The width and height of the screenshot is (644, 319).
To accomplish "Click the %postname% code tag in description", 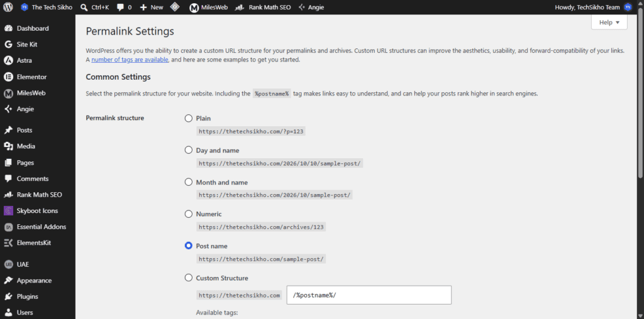I will [x=272, y=94].
